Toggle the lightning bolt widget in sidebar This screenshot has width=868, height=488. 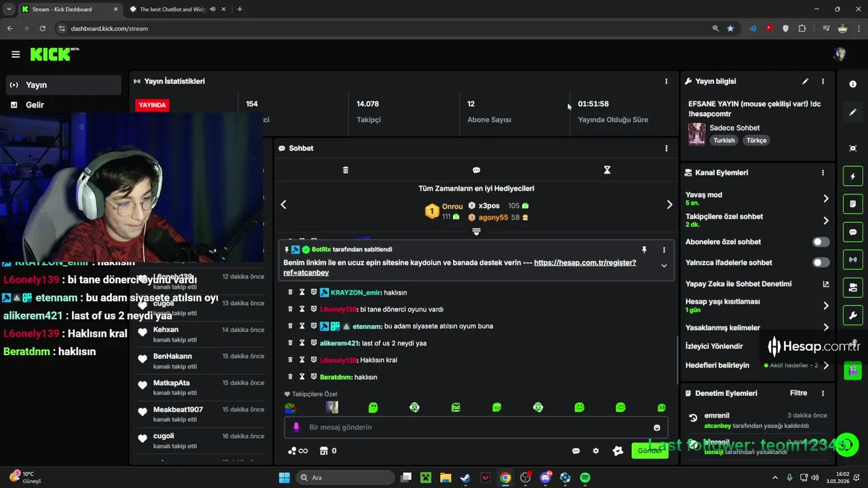(x=853, y=177)
